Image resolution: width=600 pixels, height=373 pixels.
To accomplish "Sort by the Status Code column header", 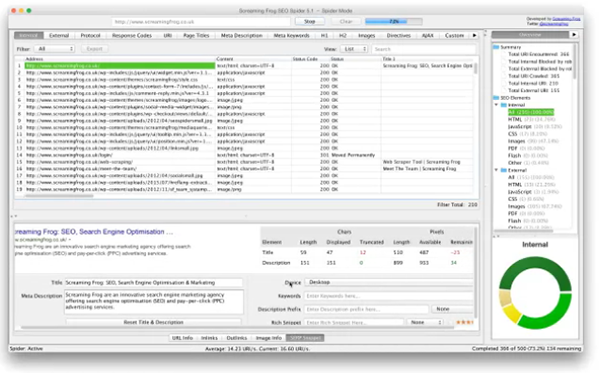I will pos(310,59).
